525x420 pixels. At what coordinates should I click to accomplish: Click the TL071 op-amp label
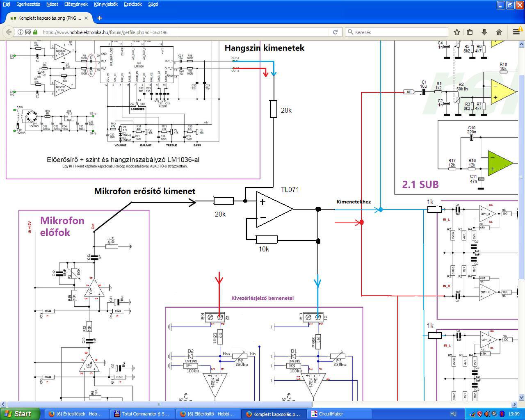point(290,189)
